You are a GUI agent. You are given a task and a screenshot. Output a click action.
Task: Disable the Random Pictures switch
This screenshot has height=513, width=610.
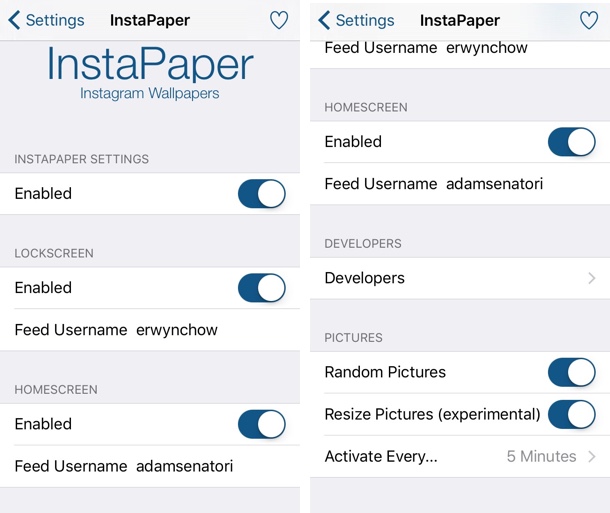[571, 372]
